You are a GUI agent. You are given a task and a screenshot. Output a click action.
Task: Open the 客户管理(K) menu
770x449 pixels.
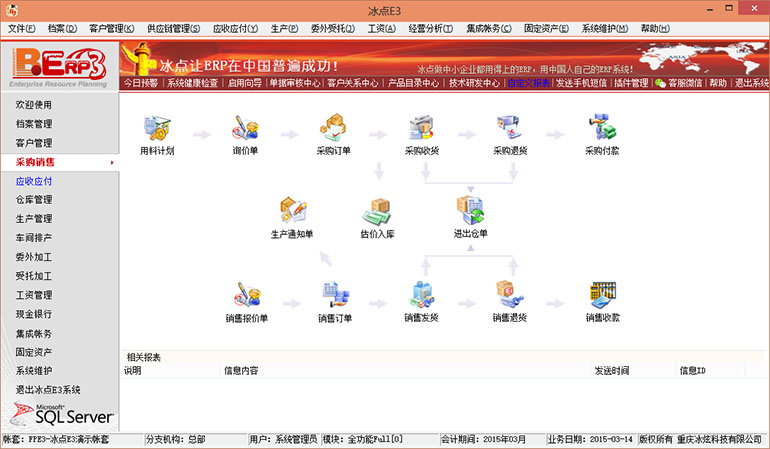click(x=112, y=28)
